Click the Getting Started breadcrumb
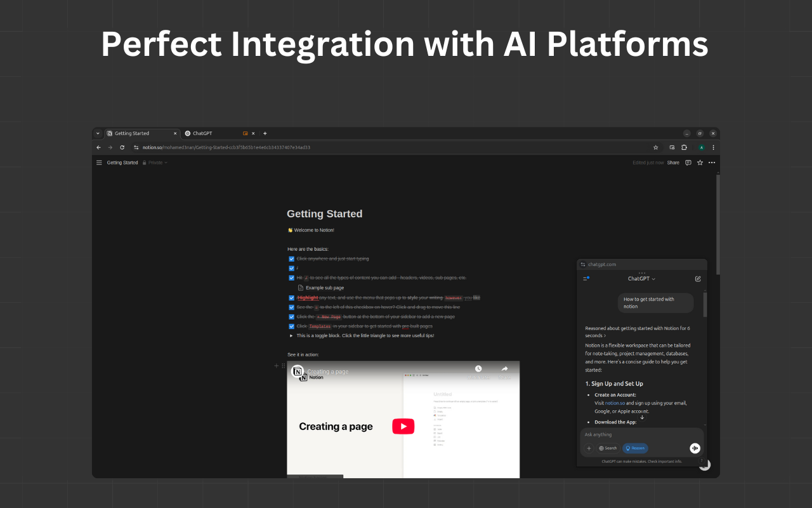This screenshot has height=508, width=812. 122,163
